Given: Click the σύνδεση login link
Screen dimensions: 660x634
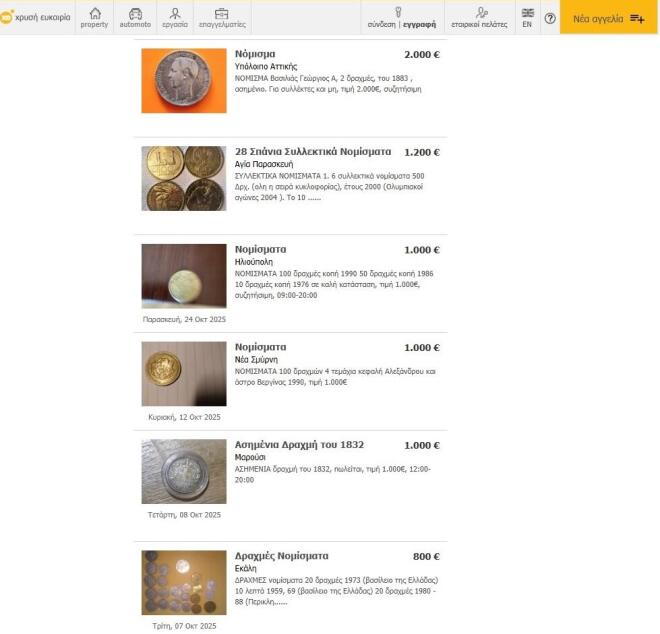Looking at the screenshot, I should pos(381,24).
